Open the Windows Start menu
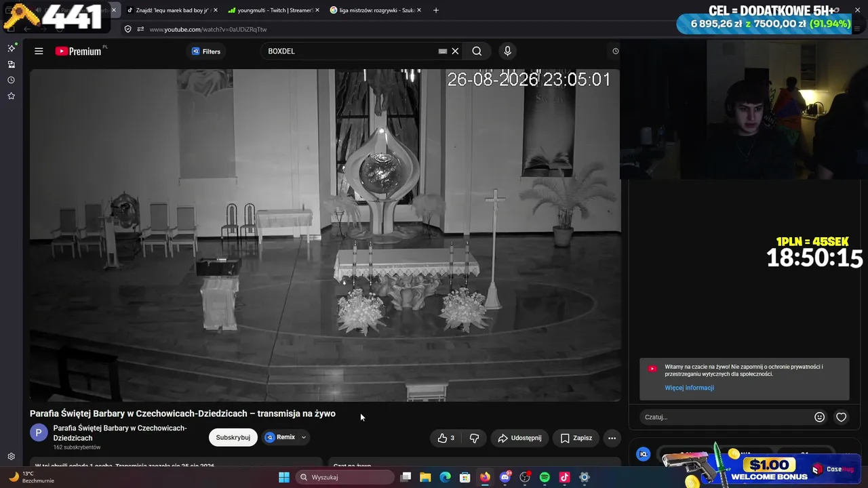 284,477
